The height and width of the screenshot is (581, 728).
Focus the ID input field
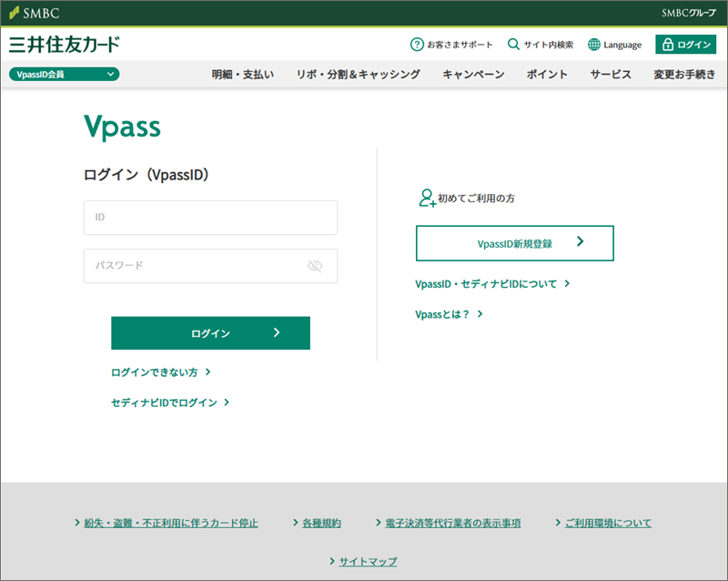[x=211, y=218]
